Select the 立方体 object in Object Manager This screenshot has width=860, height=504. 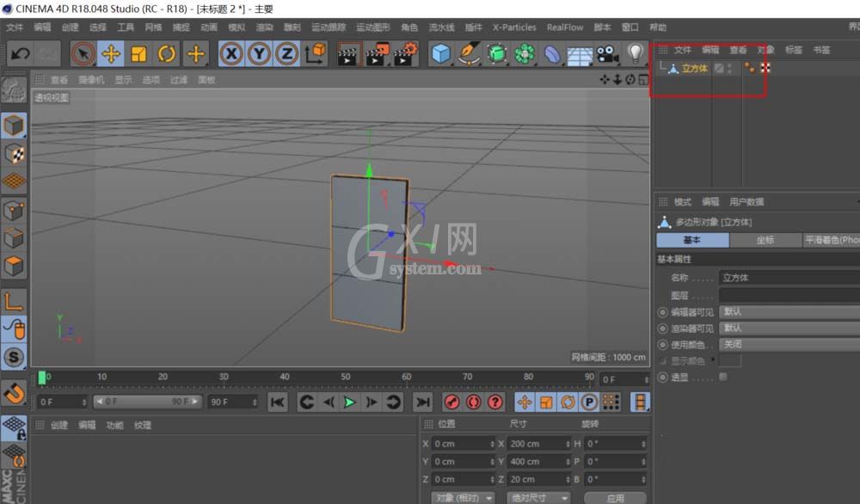coord(695,68)
